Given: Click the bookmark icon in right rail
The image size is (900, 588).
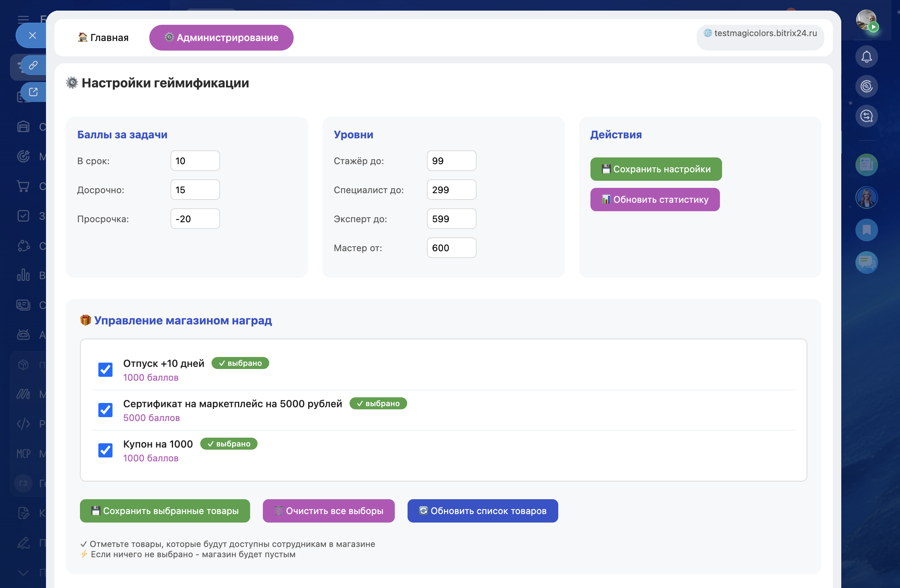Looking at the screenshot, I should tap(866, 230).
